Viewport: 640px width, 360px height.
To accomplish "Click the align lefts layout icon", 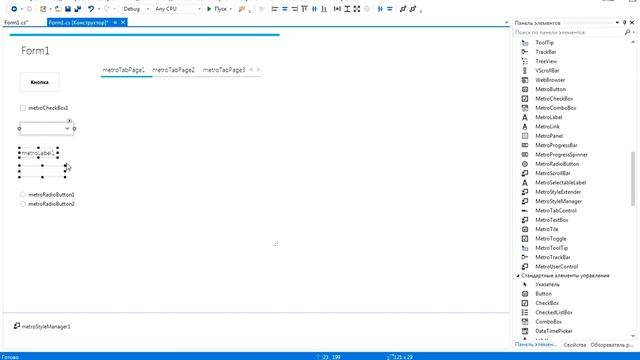I will tap(275, 9).
